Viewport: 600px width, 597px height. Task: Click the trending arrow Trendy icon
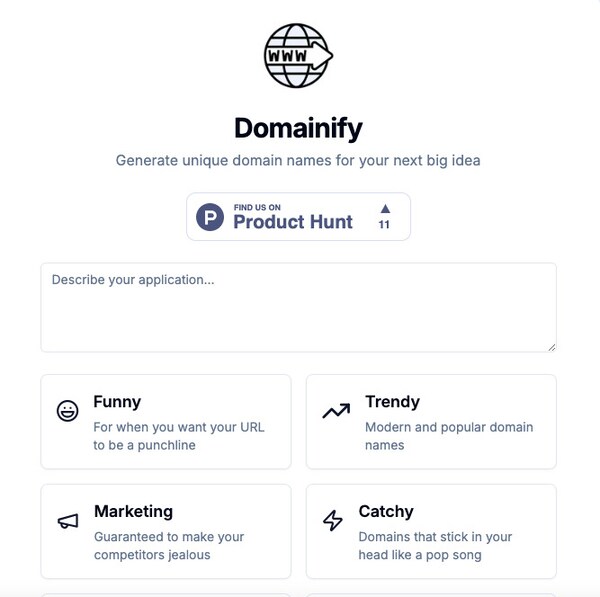click(x=335, y=411)
